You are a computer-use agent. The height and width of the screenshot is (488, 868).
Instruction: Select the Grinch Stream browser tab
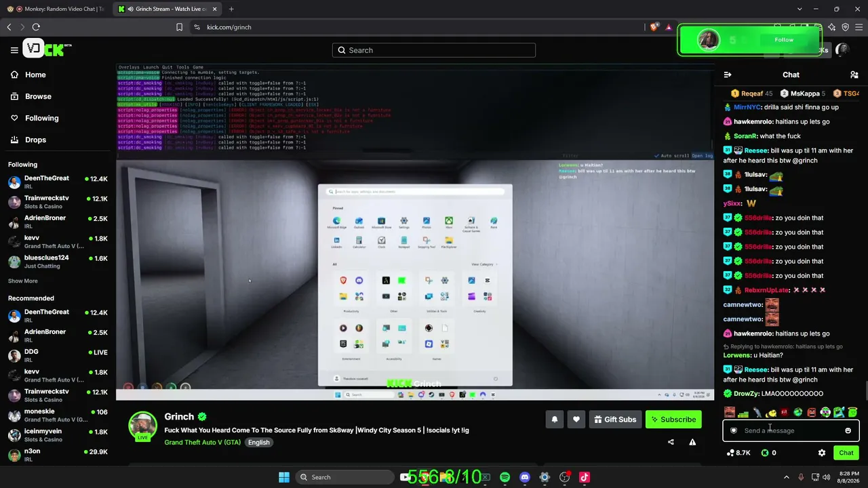[x=166, y=9]
